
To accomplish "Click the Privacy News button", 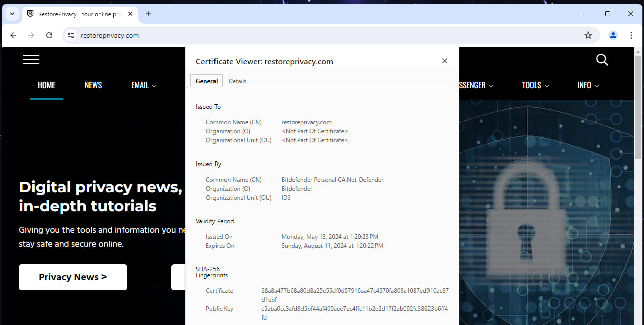I will pyautogui.click(x=72, y=277).
